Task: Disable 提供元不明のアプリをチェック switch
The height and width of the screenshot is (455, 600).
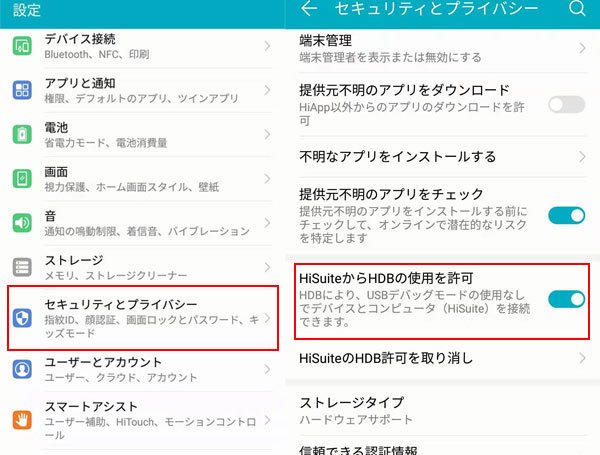Action: tap(566, 215)
